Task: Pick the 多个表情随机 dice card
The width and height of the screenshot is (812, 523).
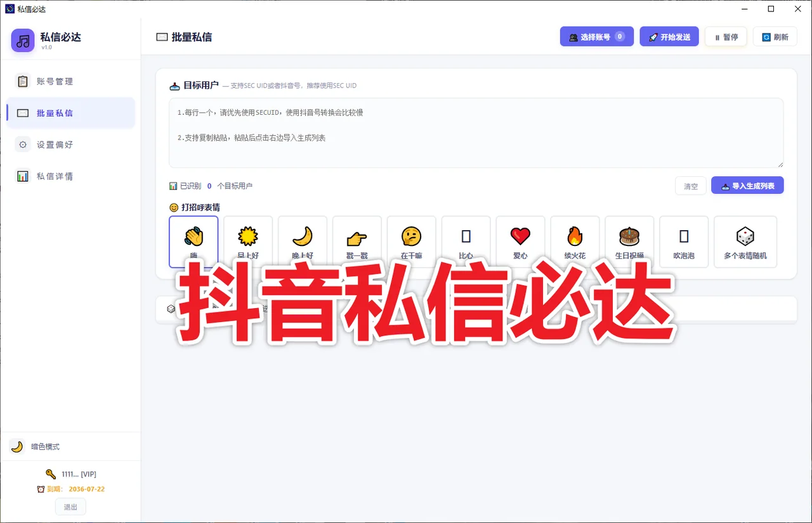Action: coord(745,242)
